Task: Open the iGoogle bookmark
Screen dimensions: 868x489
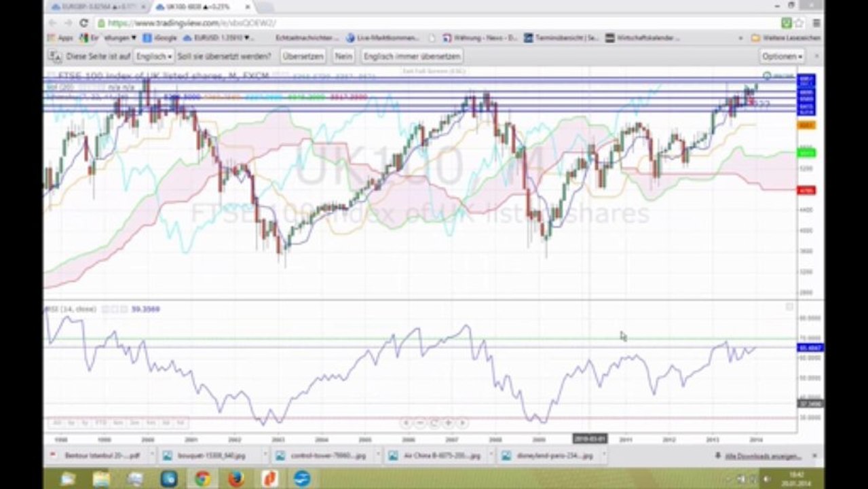Action: pos(159,38)
